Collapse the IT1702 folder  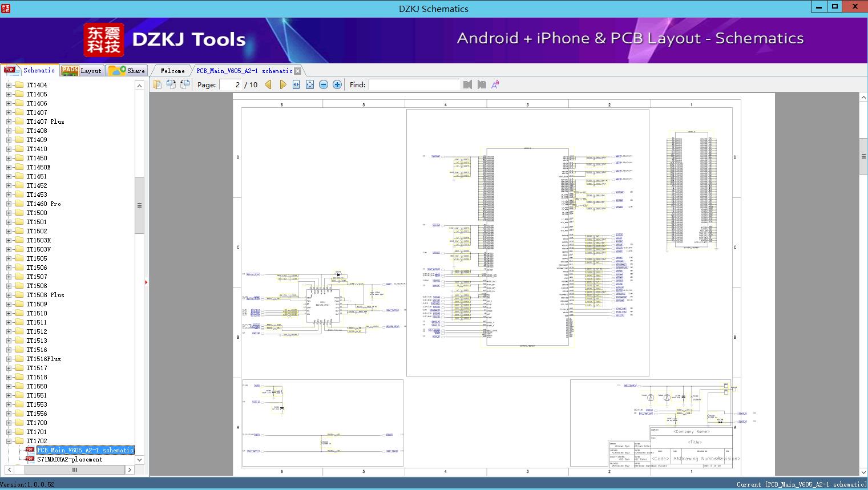point(9,441)
